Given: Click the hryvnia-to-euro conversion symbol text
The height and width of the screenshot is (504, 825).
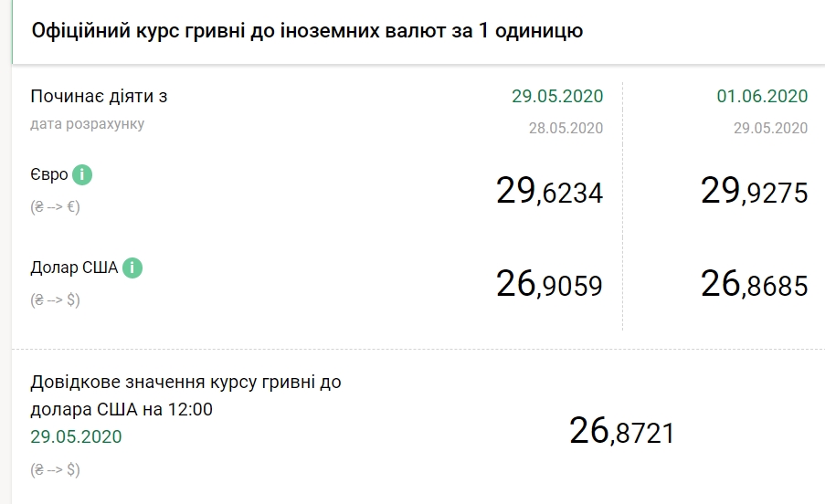Looking at the screenshot, I should click(x=55, y=206).
